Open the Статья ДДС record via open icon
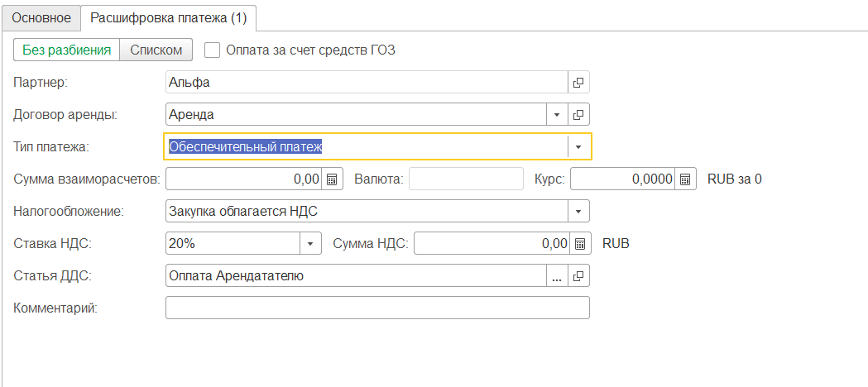 pos(578,275)
